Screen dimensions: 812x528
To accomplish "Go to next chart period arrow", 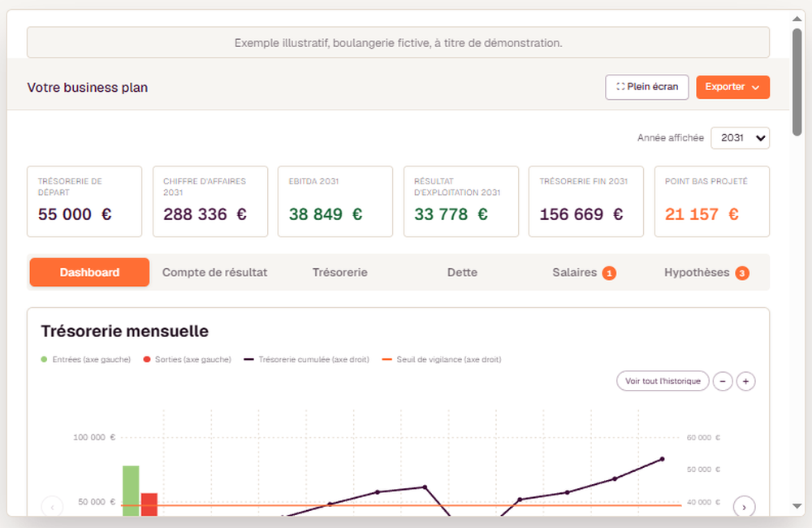I will 744,507.
